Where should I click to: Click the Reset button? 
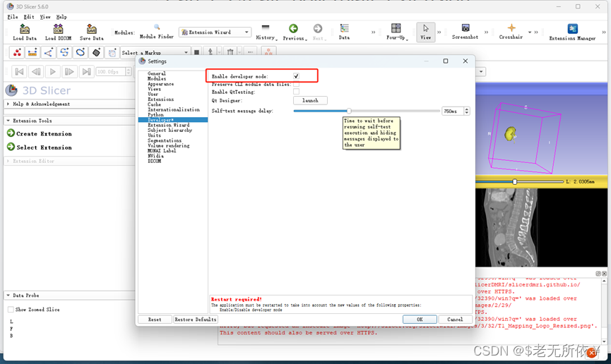click(x=155, y=320)
